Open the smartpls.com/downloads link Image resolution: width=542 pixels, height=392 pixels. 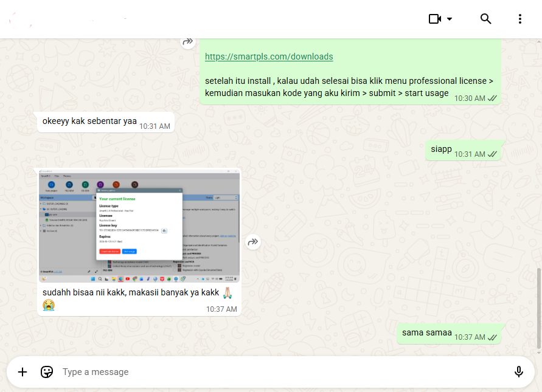269,57
